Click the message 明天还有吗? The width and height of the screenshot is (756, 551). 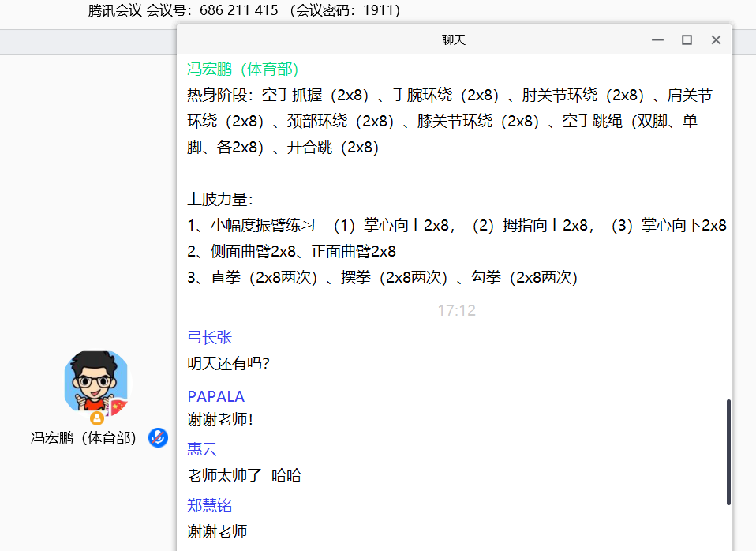(229, 363)
